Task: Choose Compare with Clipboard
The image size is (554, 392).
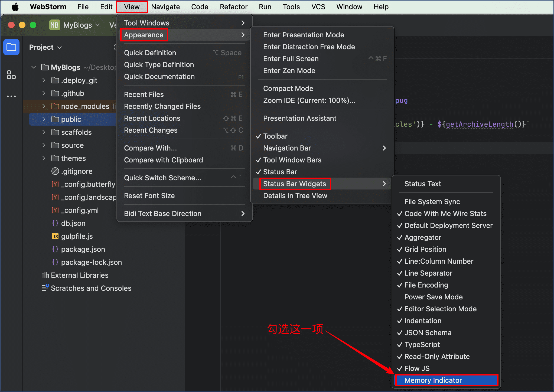Action: click(184, 160)
